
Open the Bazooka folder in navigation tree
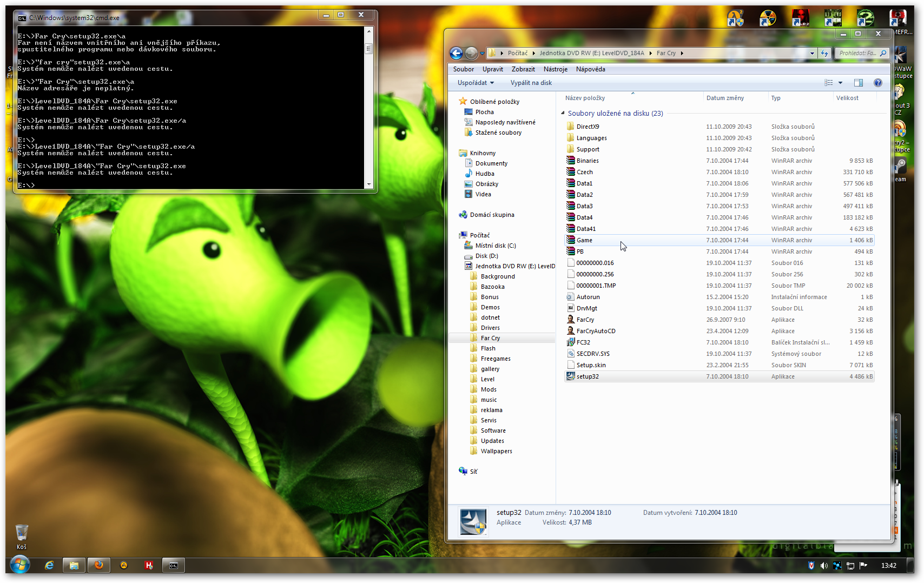point(492,287)
